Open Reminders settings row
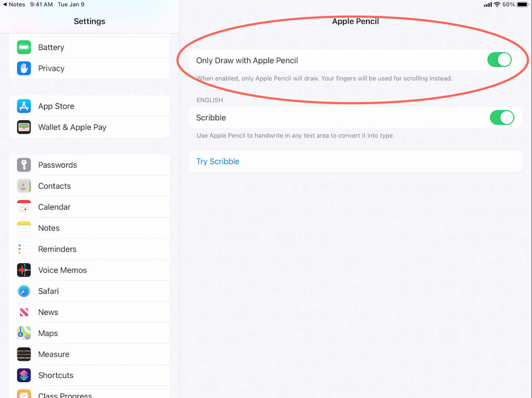 pyautogui.click(x=58, y=249)
